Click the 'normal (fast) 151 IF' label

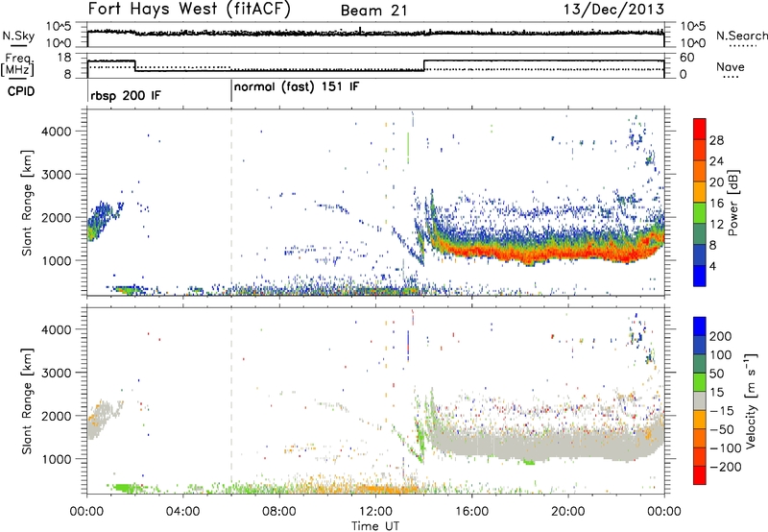297,87
